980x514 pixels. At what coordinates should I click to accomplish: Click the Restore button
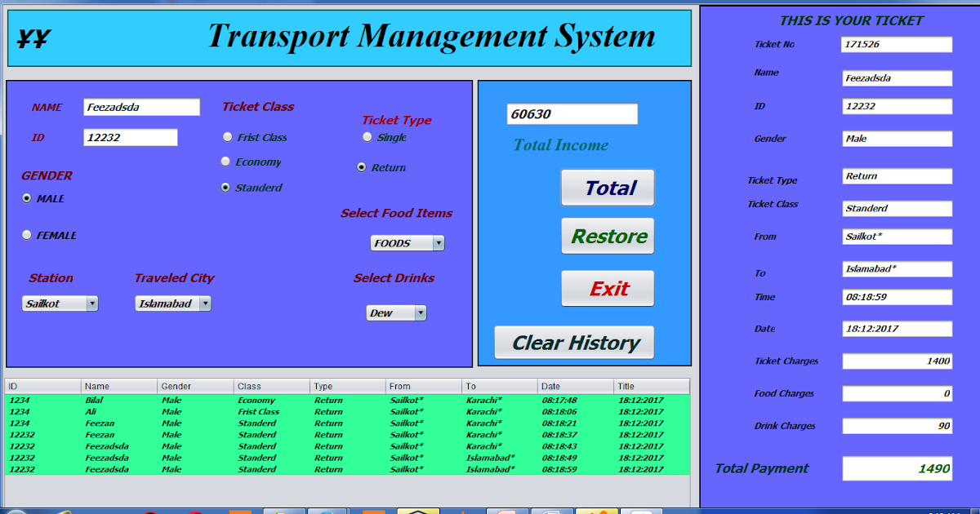pyautogui.click(x=608, y=236)
